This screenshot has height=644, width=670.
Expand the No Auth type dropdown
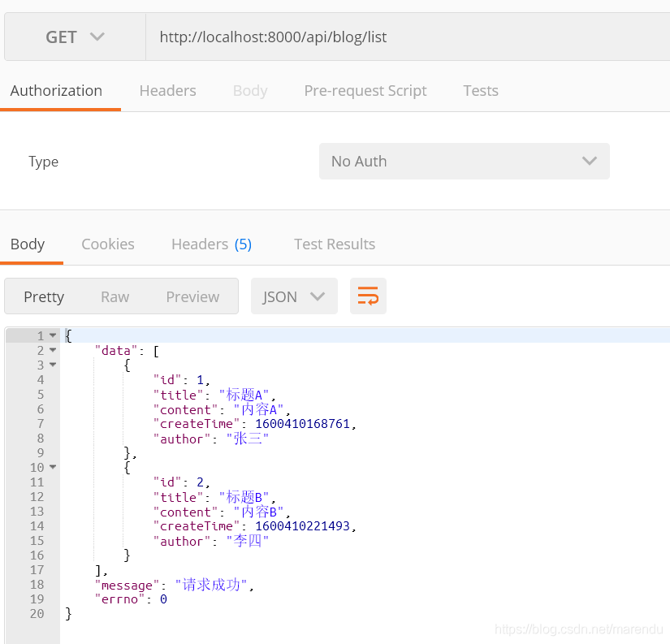pos(464,161)
